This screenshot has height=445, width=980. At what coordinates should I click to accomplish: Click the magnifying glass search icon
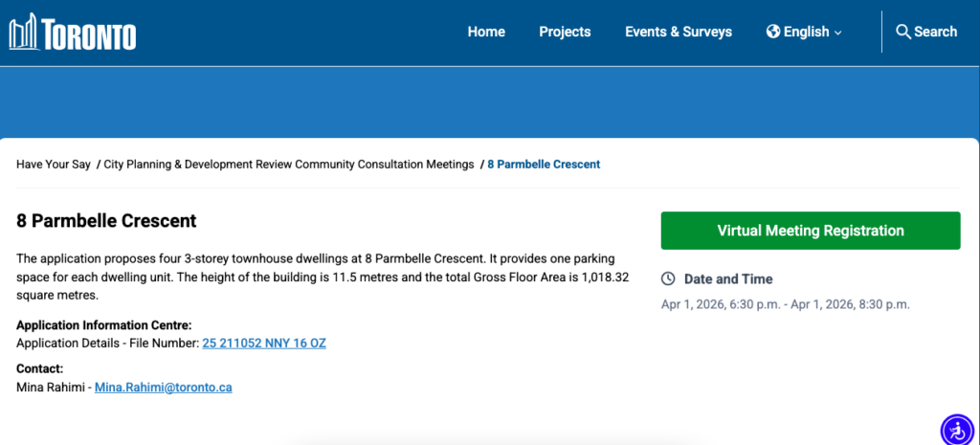(902, 32)
